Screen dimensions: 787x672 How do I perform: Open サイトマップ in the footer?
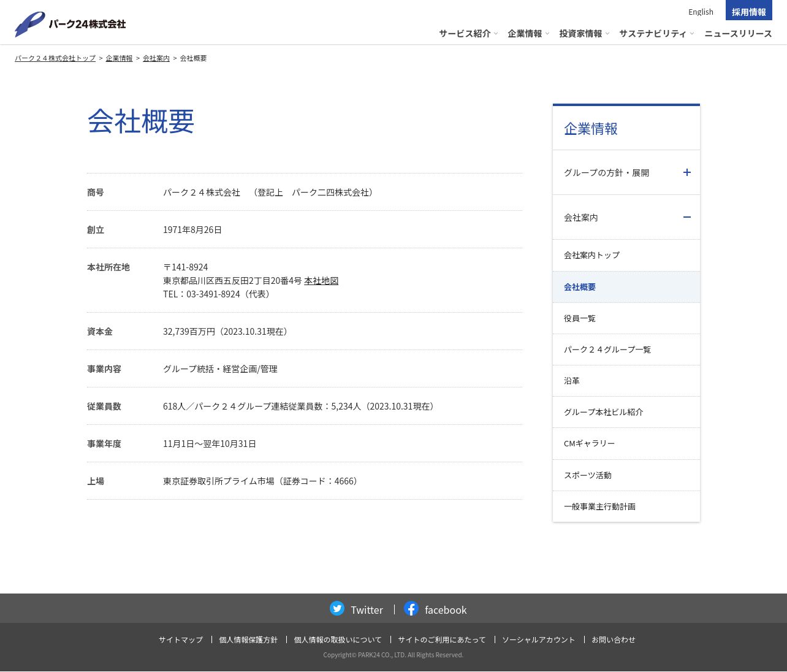(x=181, y=640)
